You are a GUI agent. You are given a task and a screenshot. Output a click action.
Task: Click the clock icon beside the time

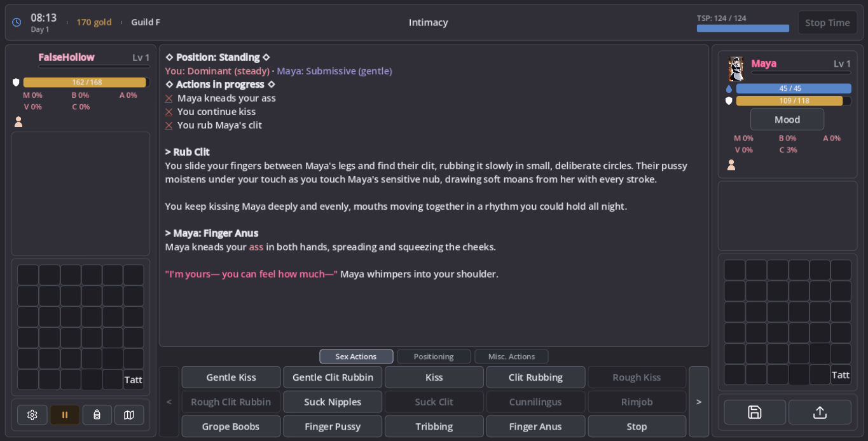coord(17,22)
